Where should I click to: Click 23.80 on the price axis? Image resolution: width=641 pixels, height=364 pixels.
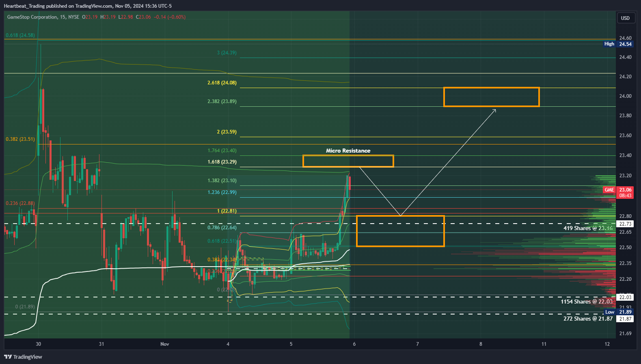625,116
